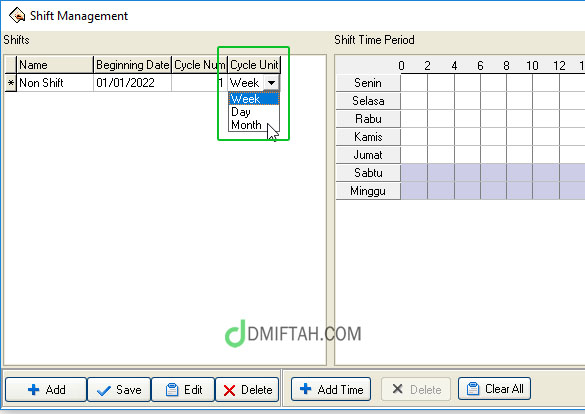Click the Beginning Date column header

tap(132, 65)
